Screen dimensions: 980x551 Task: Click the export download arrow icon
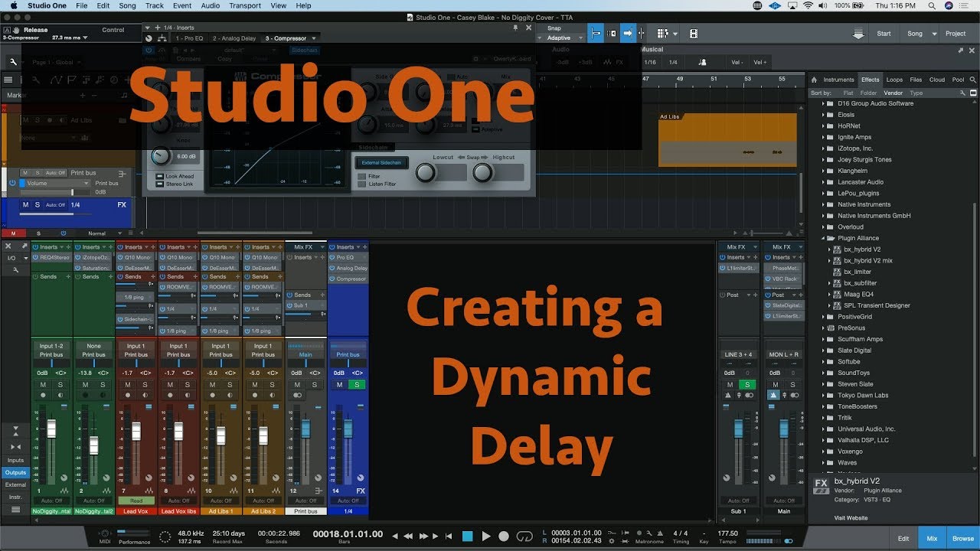coord(858,34)
